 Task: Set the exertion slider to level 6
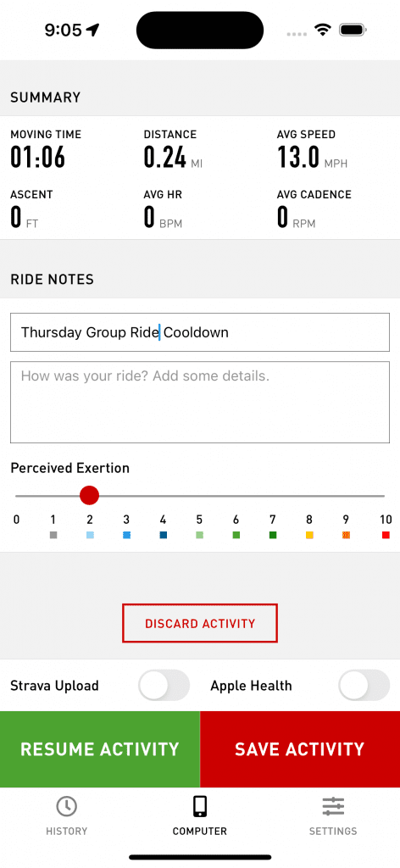point(236,495)
